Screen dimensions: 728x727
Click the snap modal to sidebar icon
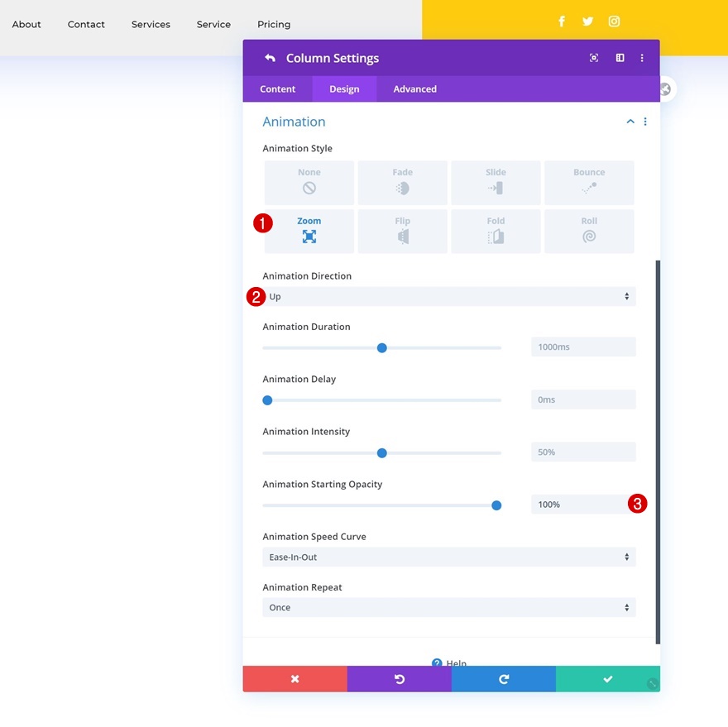620,58
